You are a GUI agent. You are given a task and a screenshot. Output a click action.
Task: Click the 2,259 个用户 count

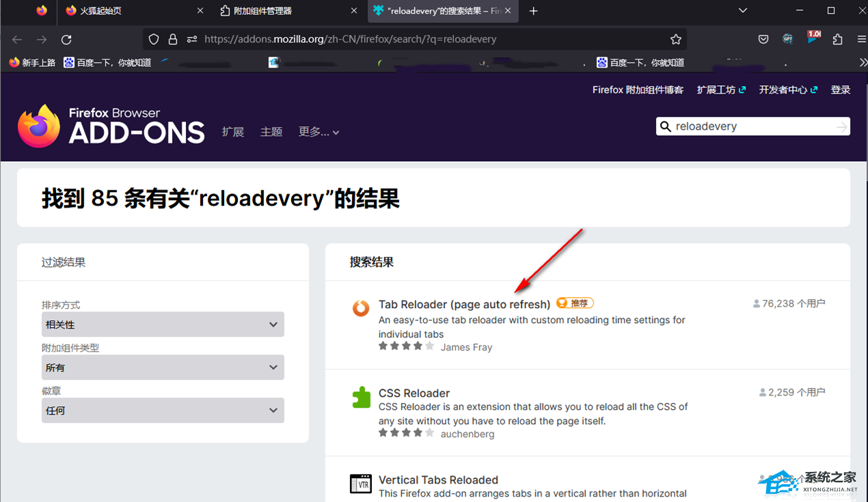(x=792, y=393)
